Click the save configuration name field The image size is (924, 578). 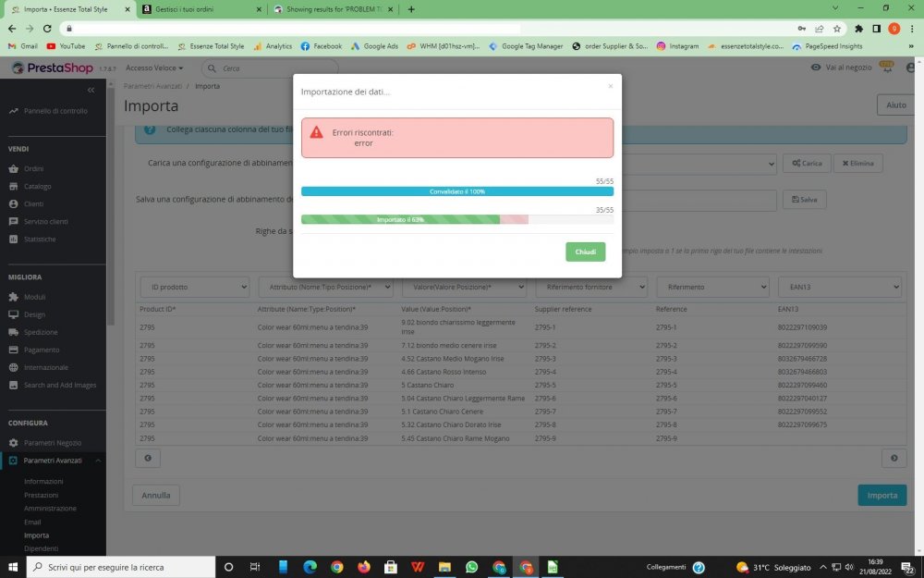699,200
